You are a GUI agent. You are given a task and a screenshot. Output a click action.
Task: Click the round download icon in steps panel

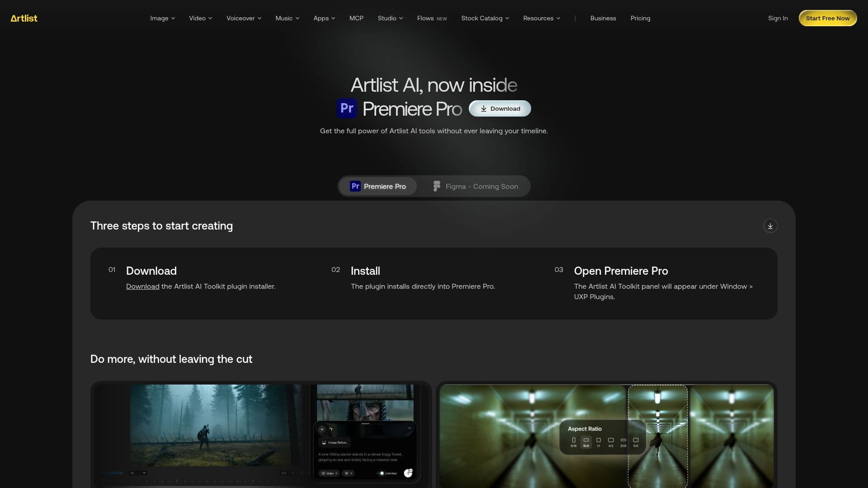[x=770, y=226]
